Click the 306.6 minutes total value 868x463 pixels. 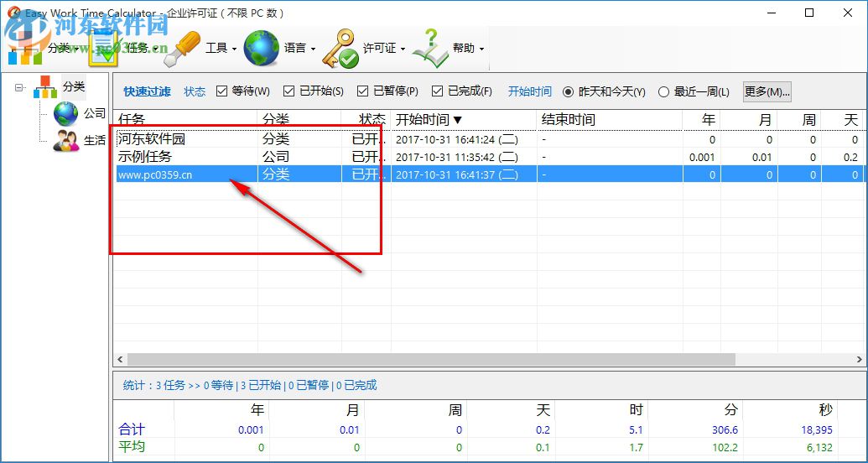pyautogui.click(x=724, y=429)
